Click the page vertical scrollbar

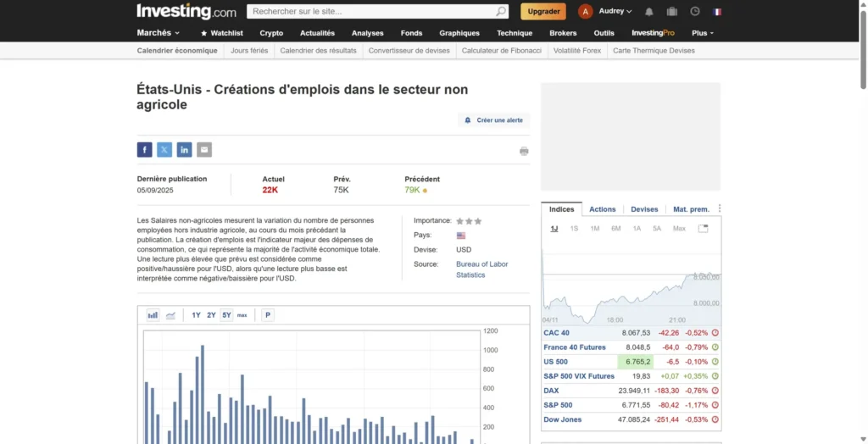pos(863,50)
